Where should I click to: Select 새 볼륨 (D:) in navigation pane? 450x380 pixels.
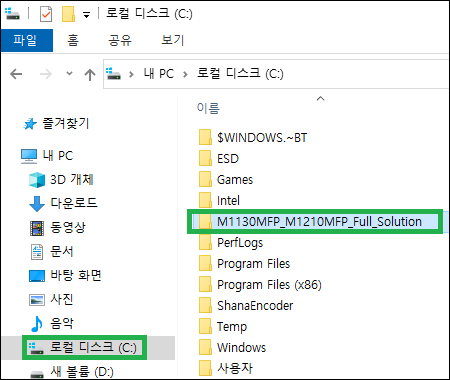[x=82, y=371]
